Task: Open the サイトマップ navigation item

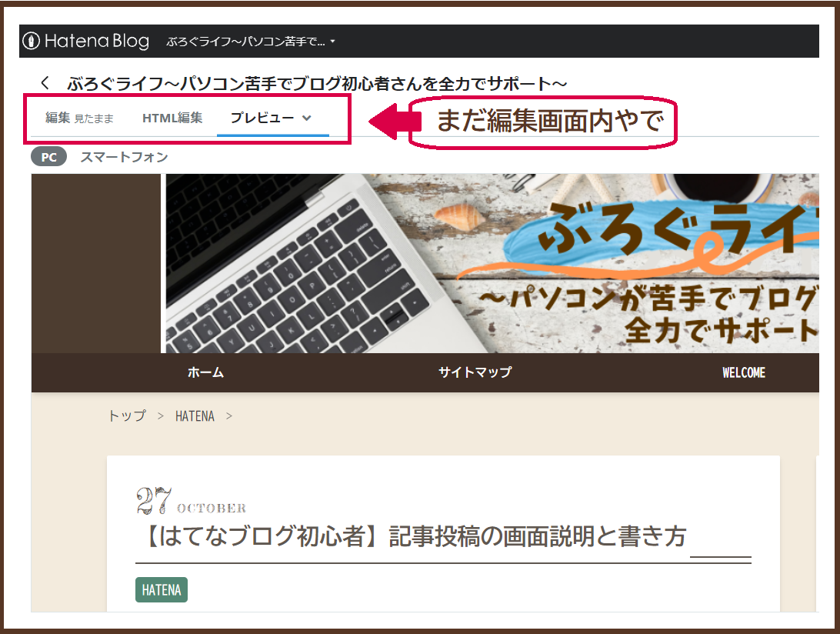Action: [475, 372]
